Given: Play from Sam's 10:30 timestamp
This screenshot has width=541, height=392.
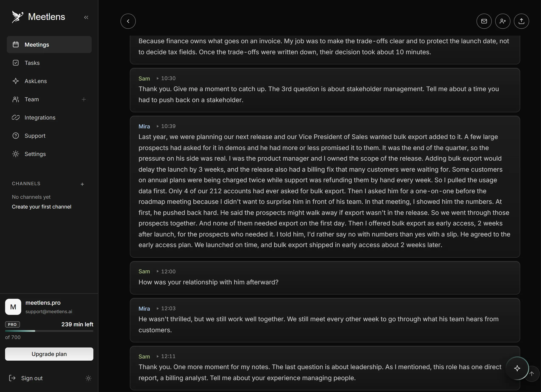Looking at the screenshot, I should pos(166,78).
